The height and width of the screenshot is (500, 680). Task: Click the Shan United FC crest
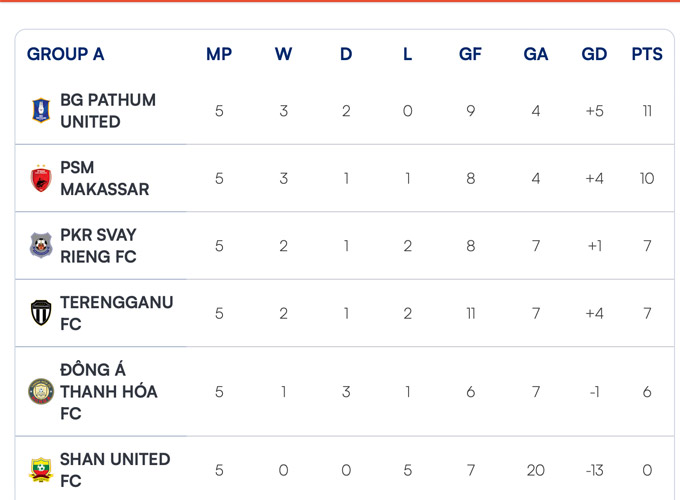(41, 470)
